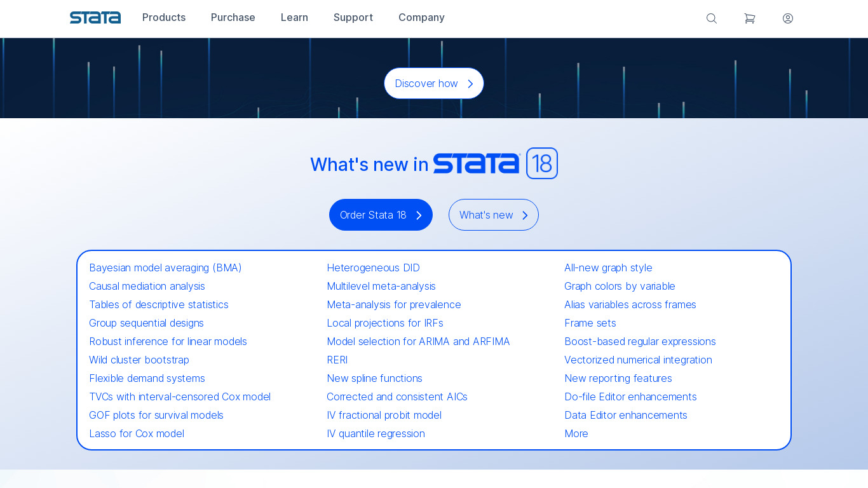The width and height of the screenshot is (868, 488).
Task: Open Heterogeneous DID link
Action: click(374, 268)
